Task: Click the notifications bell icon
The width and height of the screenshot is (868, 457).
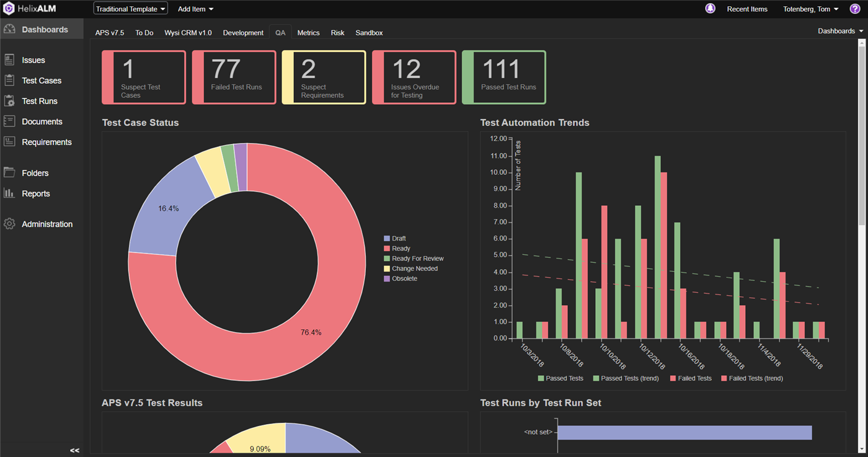Action: (x=711, y=9)
